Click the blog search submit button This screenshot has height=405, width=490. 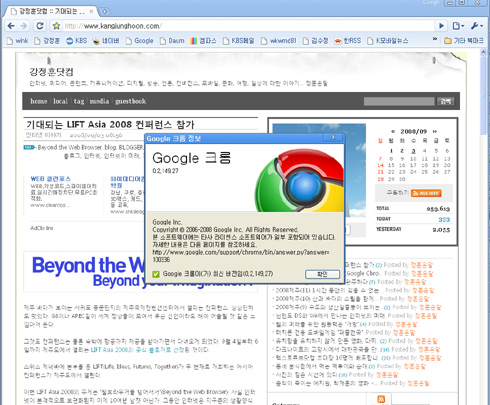coord(446,101)
